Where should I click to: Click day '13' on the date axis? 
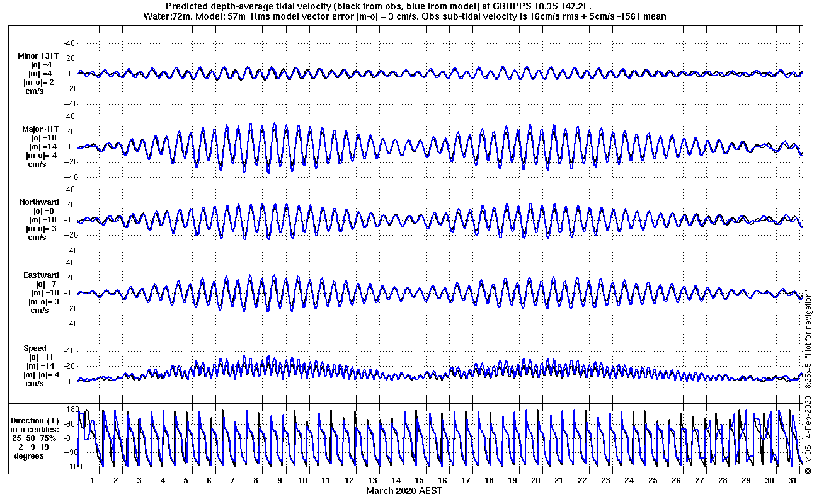click(372, 481)
